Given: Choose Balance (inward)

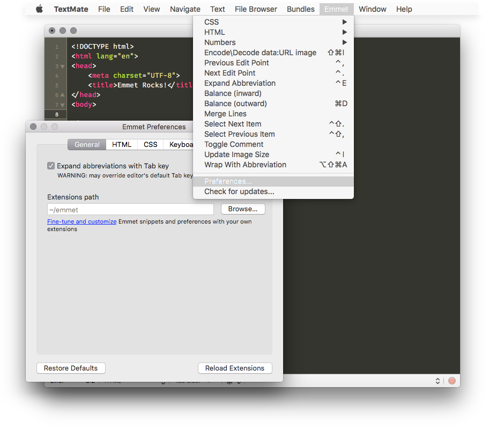Looking at the screenshot, I should 273,93.
